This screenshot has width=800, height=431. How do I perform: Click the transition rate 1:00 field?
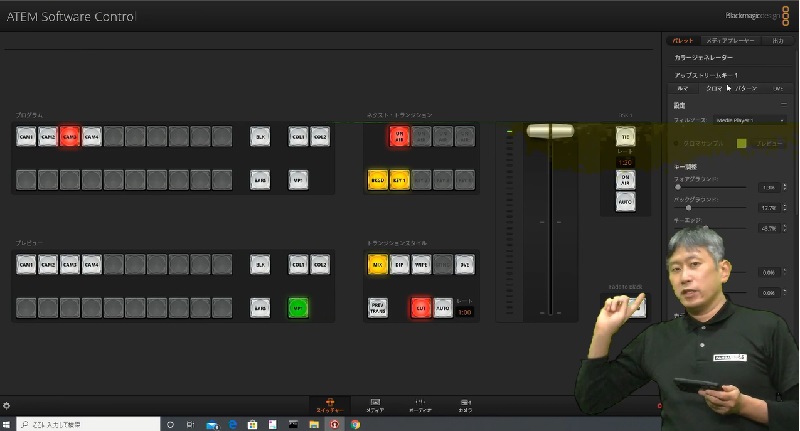pos(464,312)
